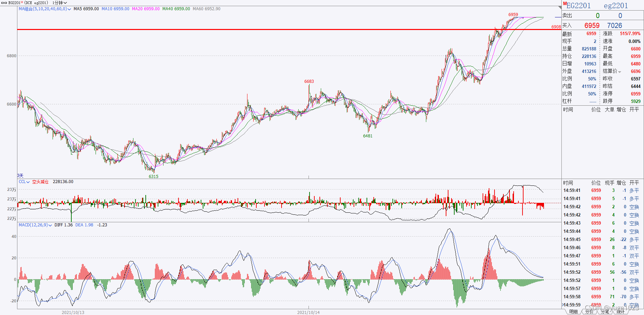Screen dimensions: 644x315
Task: Click the 3天 label on chart
Action: 20,176
